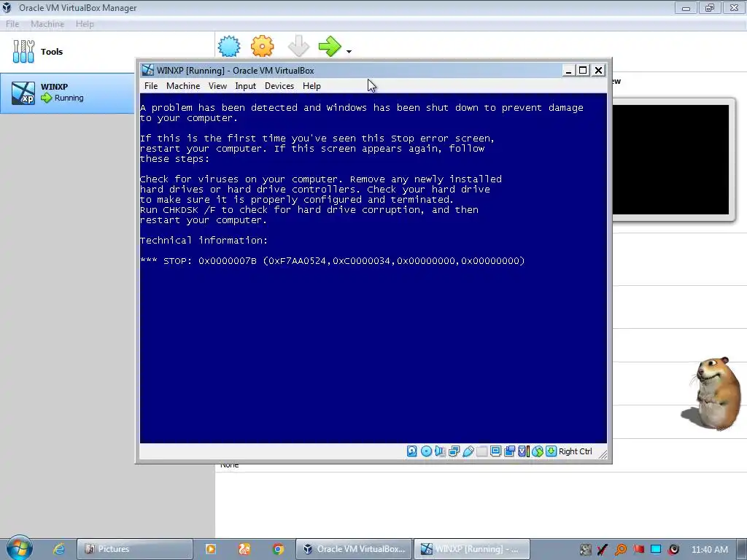Click the Technical information text

coord(204,241)
